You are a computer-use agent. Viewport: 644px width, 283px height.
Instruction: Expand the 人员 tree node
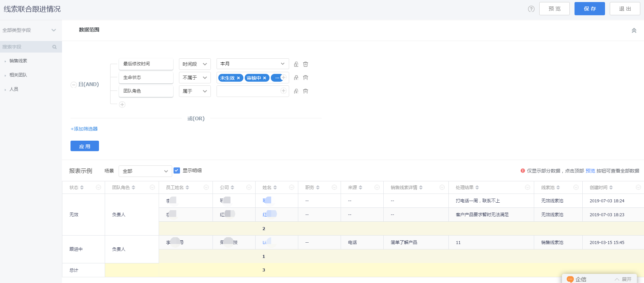[x=5, y=89]
